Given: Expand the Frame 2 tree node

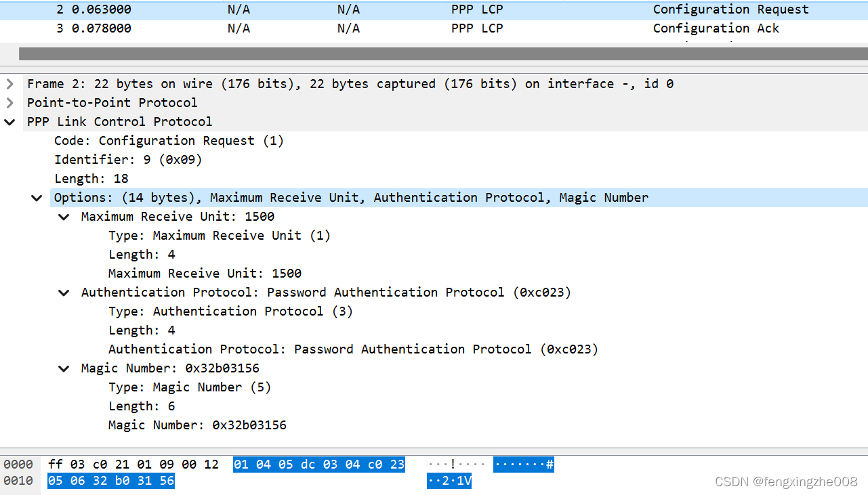Looking at the screenshot, I should coord(9,84).
